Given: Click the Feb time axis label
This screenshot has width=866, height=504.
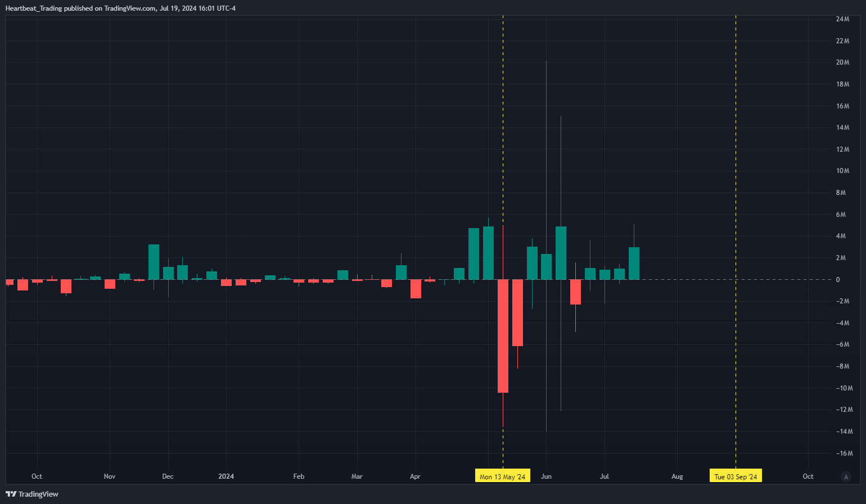Looking at the screenshot, I should [299, 476].
